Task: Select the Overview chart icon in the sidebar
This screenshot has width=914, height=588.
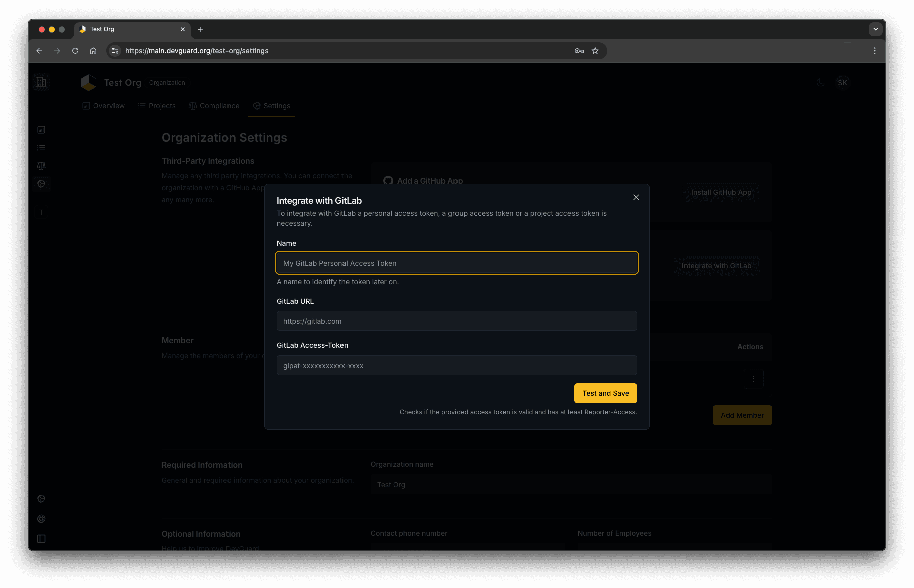Action: point(41,129)
